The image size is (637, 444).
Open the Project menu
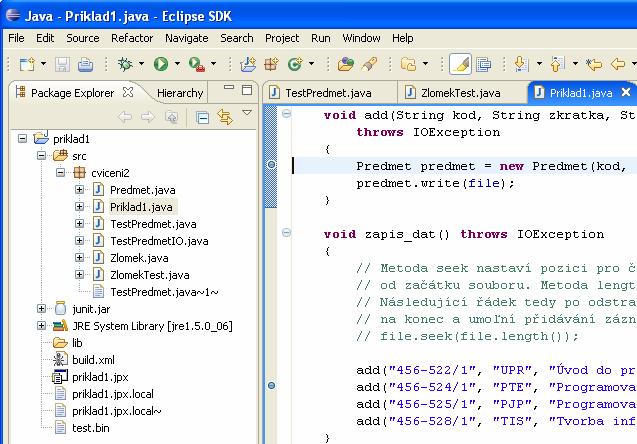282,38
